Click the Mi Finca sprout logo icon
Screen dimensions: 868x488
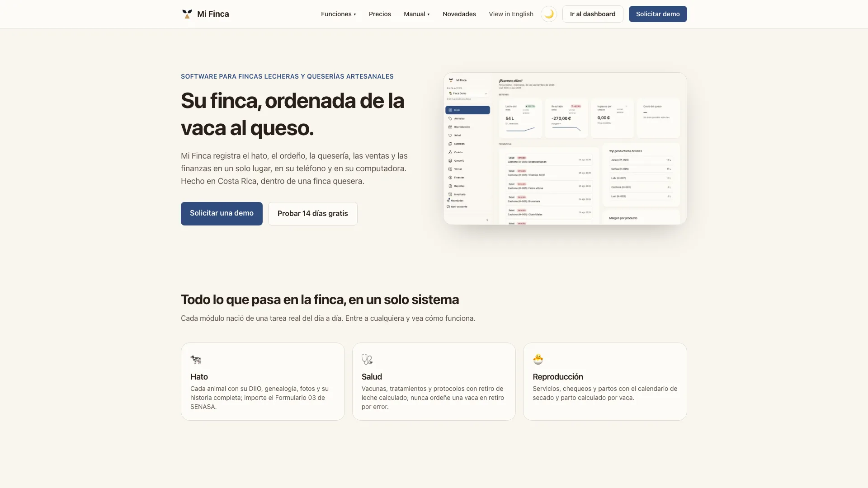187,14
